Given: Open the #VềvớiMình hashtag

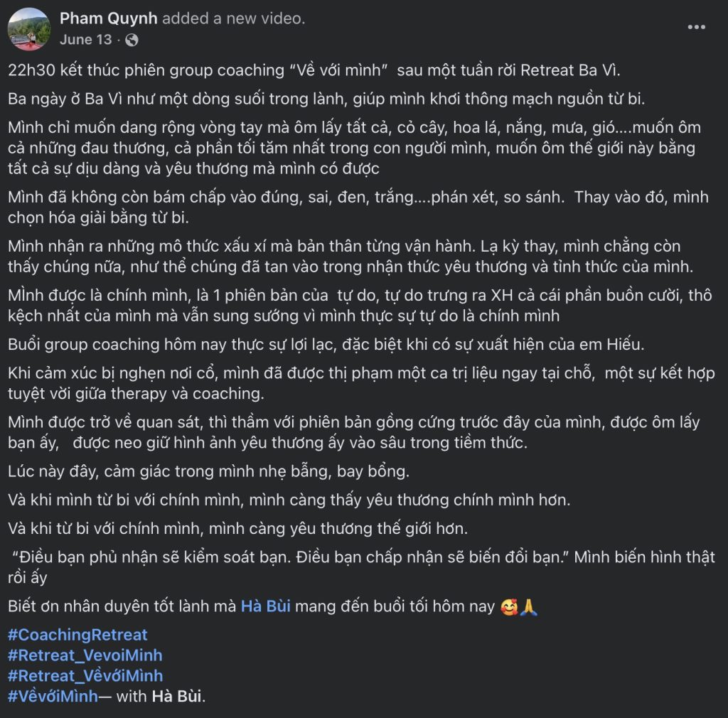Looking at the screenshot, I should 53,696.
